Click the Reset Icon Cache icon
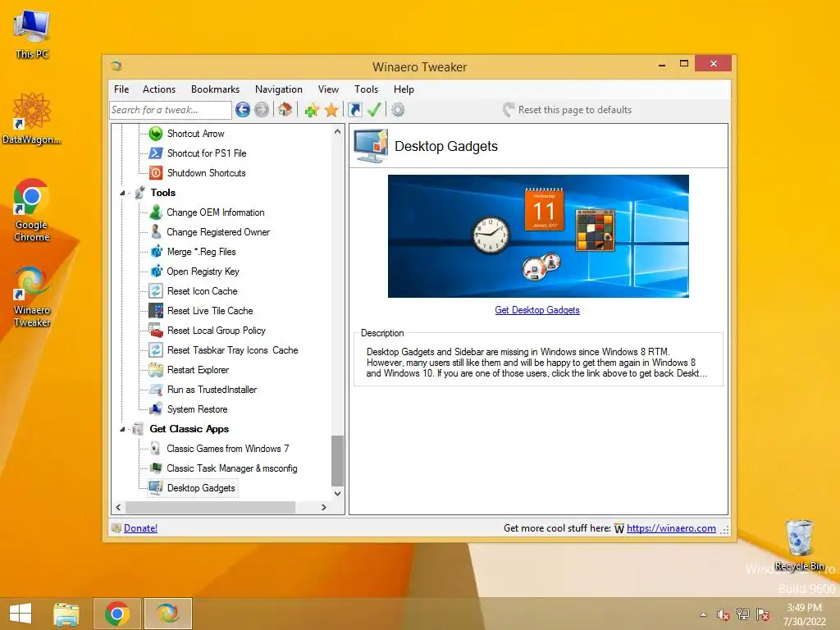Viewport: 840px width, 630px height. click(156, 291)
